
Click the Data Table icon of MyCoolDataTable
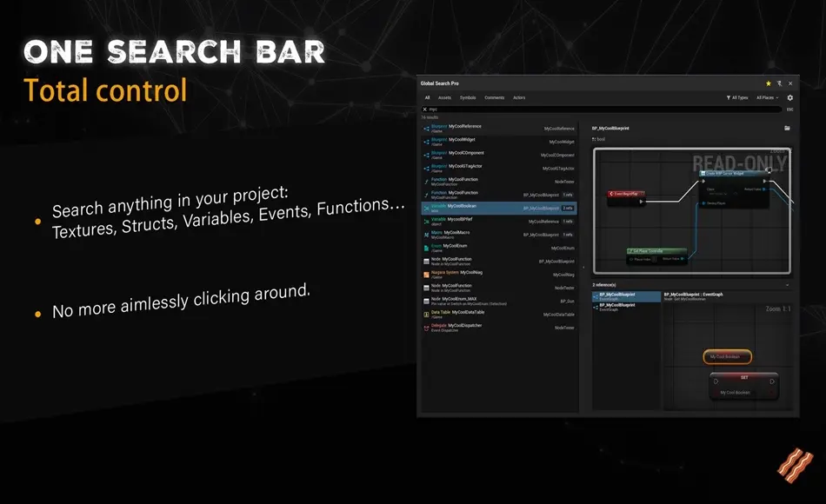[426, 315]
